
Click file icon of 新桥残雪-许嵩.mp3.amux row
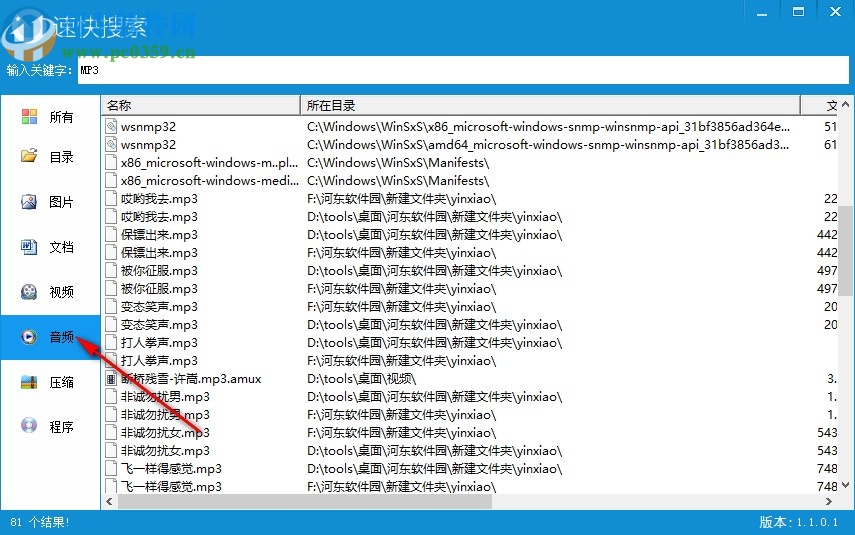tap(111, 378)
